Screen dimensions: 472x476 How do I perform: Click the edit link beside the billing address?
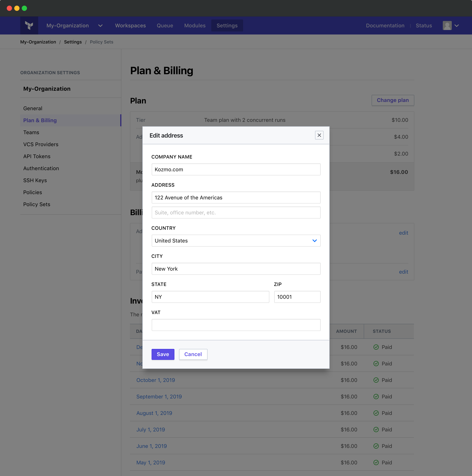coord(404,233)
